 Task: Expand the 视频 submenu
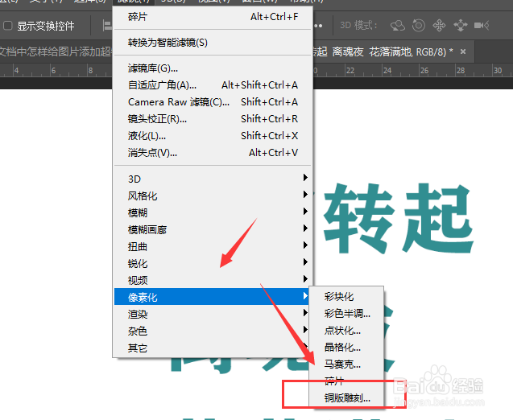click(213, 280)
